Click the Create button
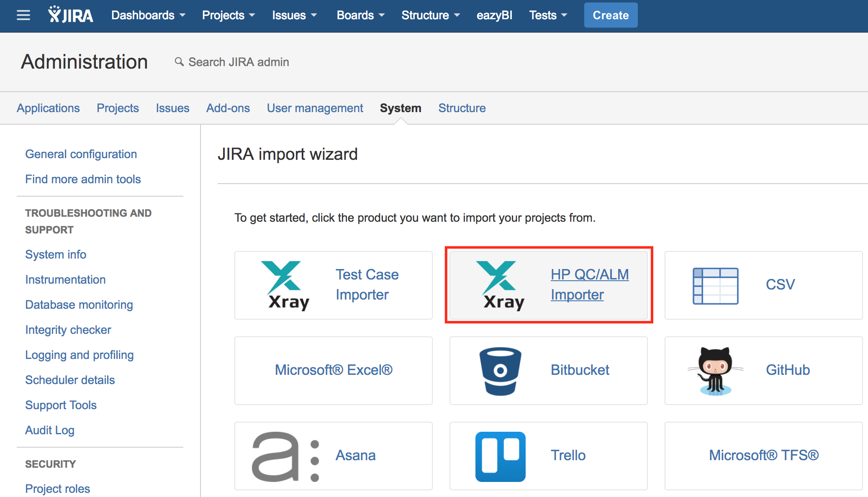868x497 pixels. (x=611, y=15)
